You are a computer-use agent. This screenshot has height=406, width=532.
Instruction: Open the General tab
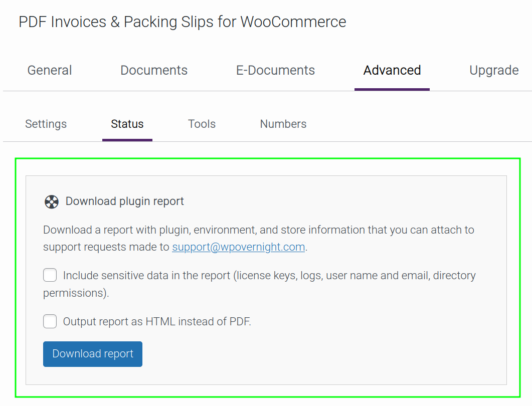coord(50,70)
